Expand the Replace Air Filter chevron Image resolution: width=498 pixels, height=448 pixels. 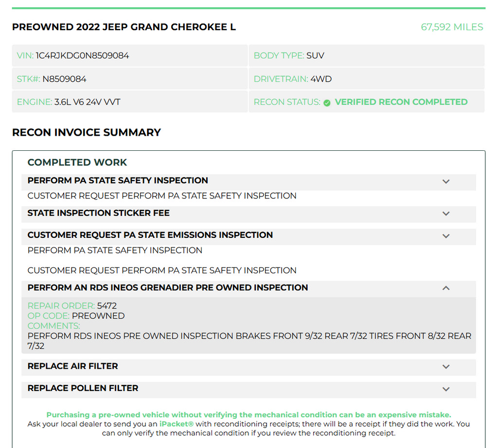pyautogui.click(x=446, y=367)
